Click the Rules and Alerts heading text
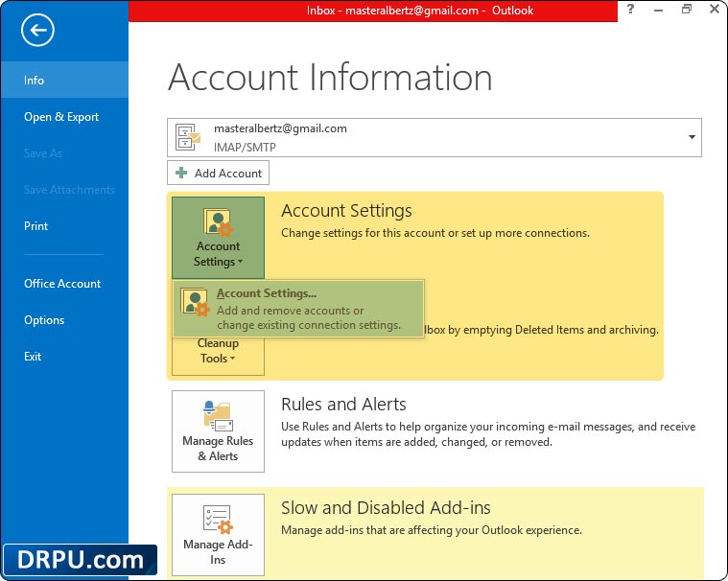 pyautogui.click(x=343, y=405)
